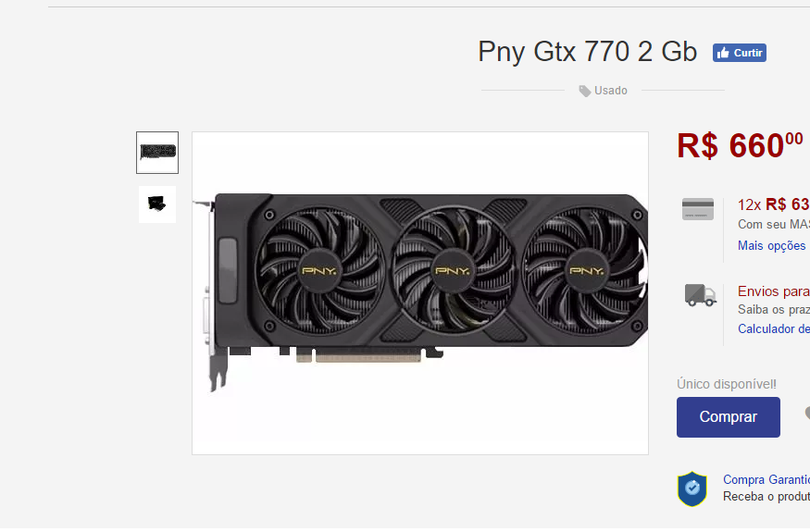The height and width of the screenshot is (532, 810).
Task: Select the first graphics card thumbnail
Action: (157, 153)
